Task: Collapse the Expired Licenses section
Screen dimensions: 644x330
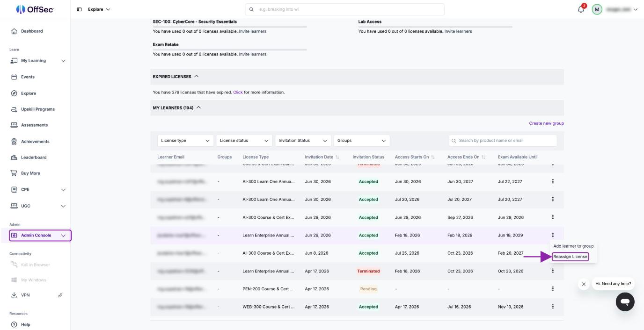Action: (x=196, y=76)
